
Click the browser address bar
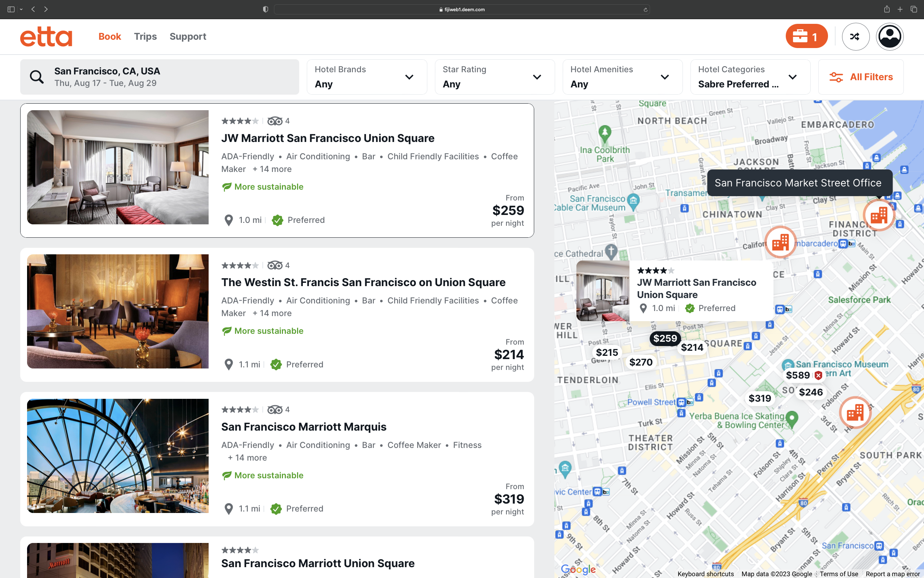(462, 9)
